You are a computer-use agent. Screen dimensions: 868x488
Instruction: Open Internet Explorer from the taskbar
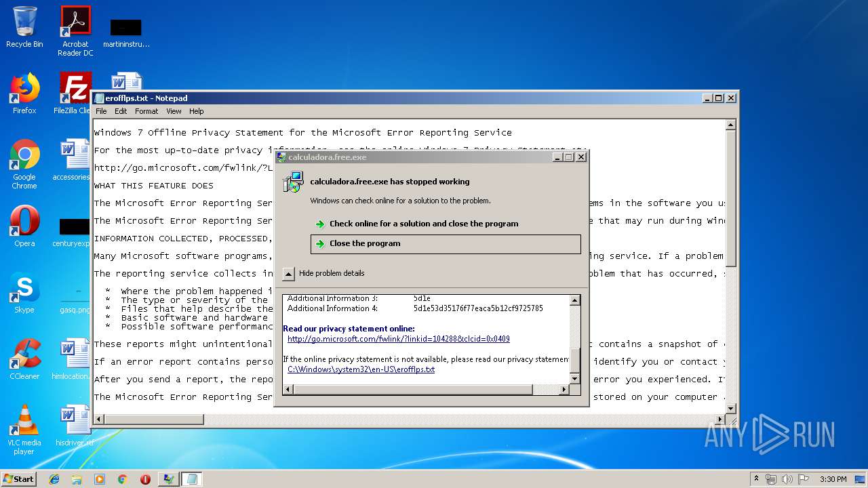pos(54,479)
